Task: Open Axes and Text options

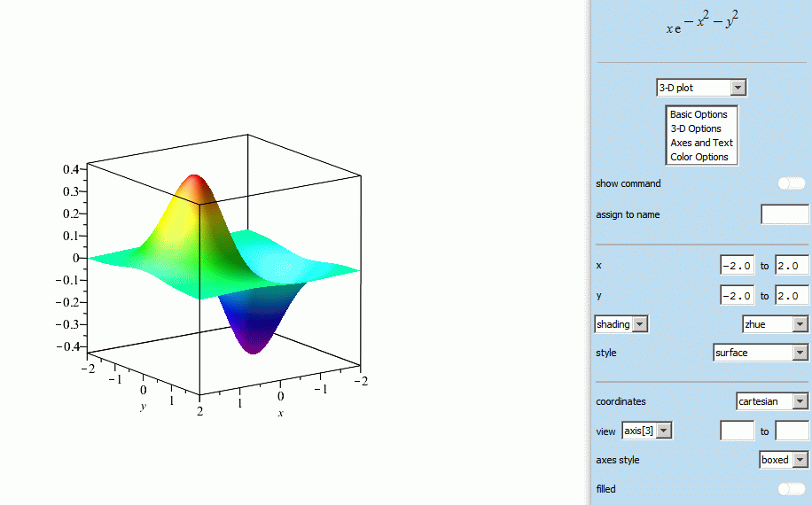Action: pyautogui.click(x=701, y=143)
